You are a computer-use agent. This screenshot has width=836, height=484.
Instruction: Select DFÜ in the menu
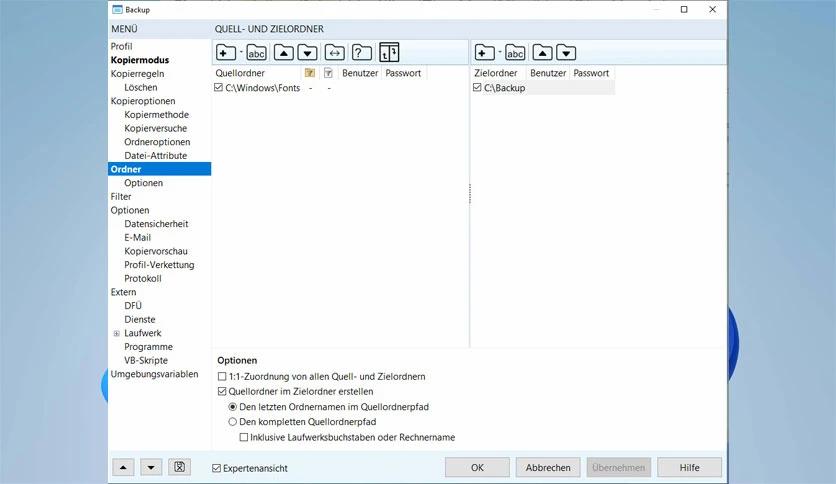point(133,306)
